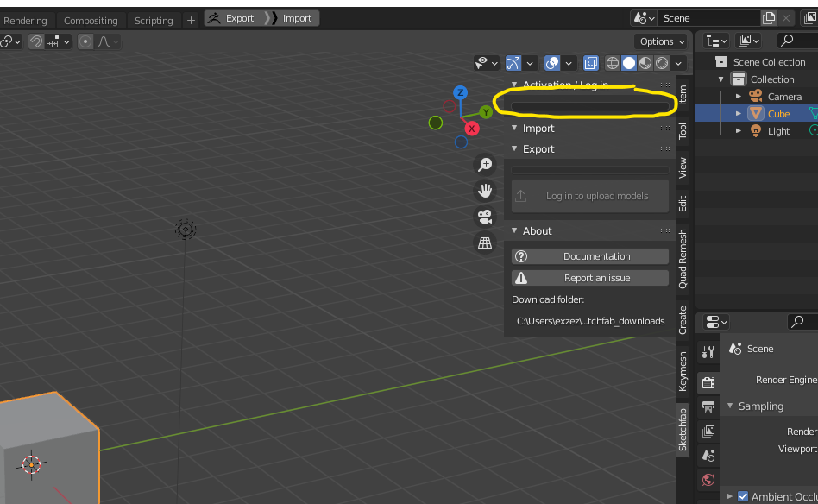Click the camera view icon in viewport
This screenshot has width=818, height=504.
click(x=485, y=217)
